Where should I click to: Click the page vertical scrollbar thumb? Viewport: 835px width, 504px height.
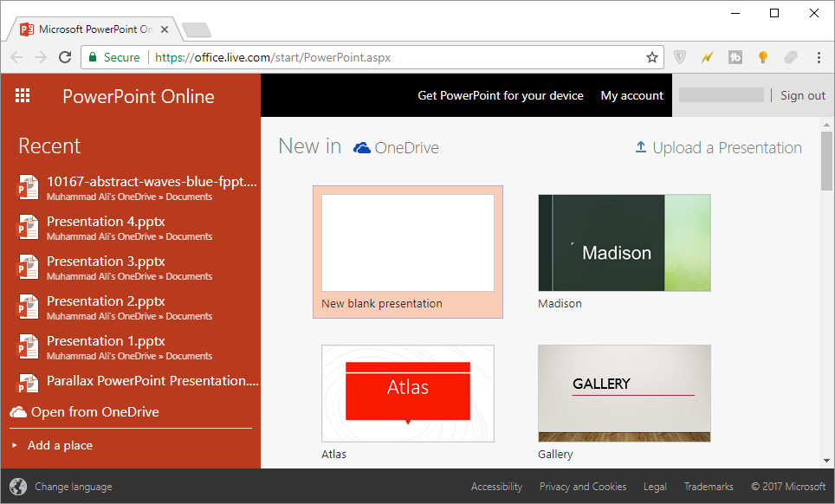pos(826,161)
